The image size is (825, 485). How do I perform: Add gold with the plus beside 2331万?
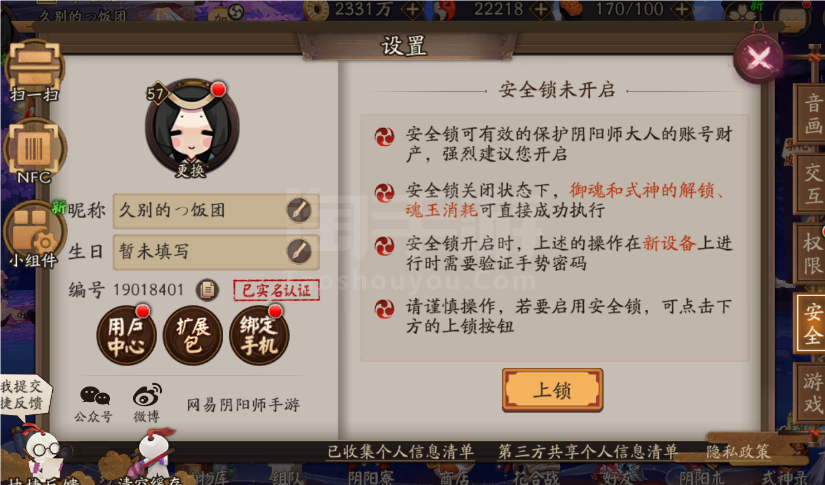(413, 9)
